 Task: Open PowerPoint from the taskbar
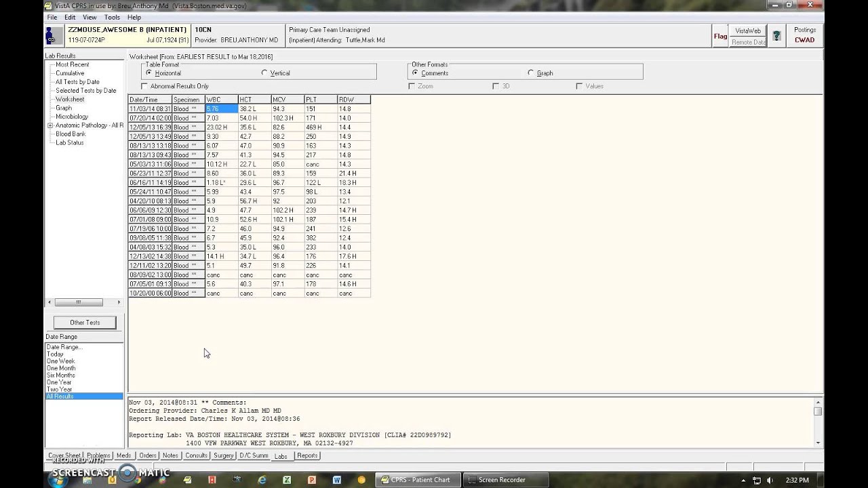pyautogui.click(x=312, y=479)
